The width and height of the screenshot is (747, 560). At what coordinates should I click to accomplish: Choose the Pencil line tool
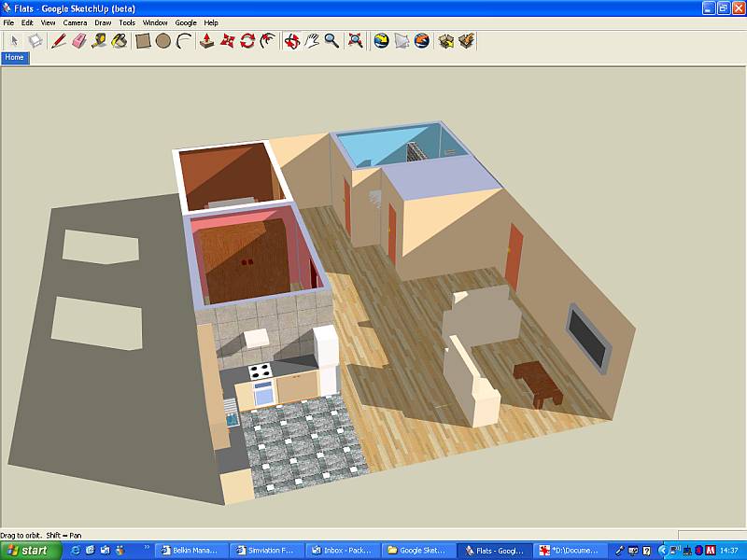point(58,41)
